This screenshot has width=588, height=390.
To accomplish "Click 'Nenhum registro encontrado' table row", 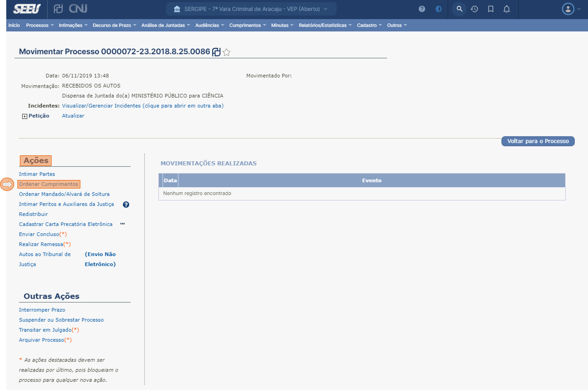I will point(362,193).
